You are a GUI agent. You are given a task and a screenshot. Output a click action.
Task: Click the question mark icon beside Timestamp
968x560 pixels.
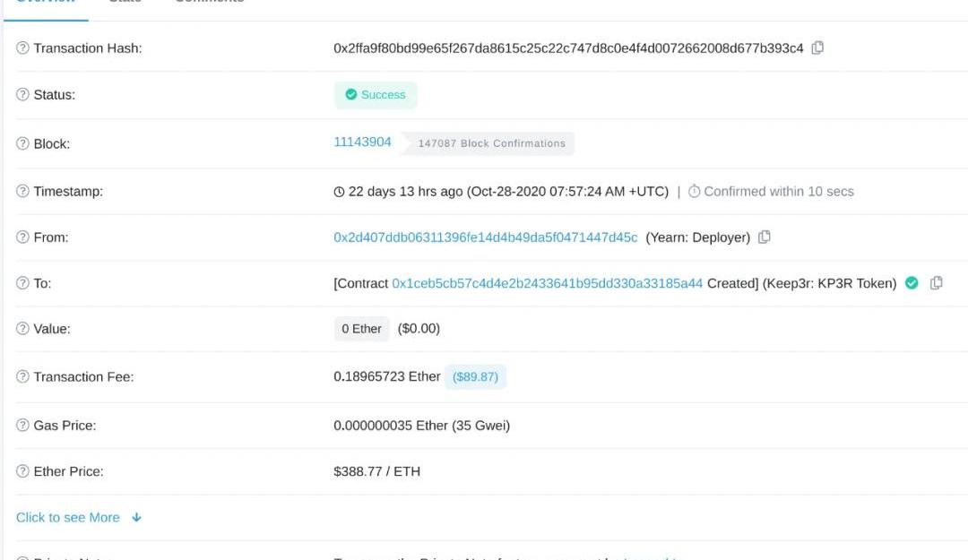click(22, 192)
